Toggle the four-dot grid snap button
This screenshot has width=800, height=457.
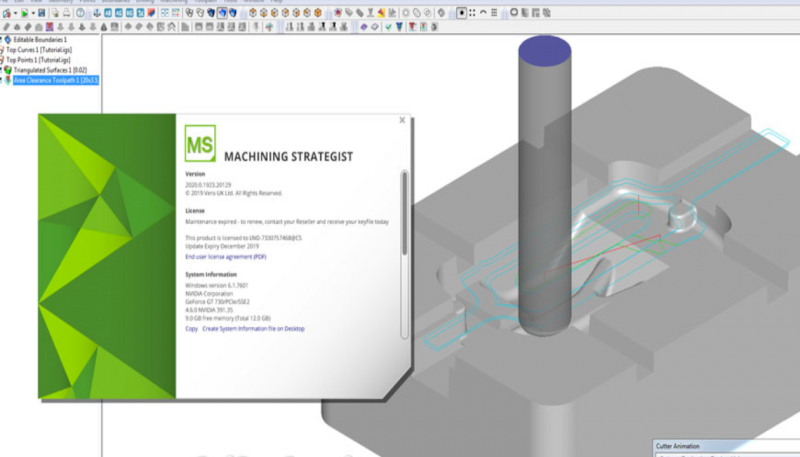[473, 13]
